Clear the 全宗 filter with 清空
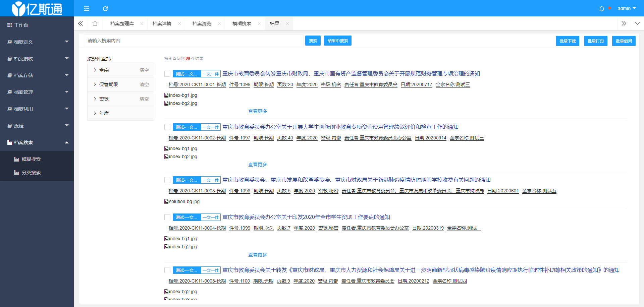Image resolution: width=644 pixels, height=307 pixels. 144,70
